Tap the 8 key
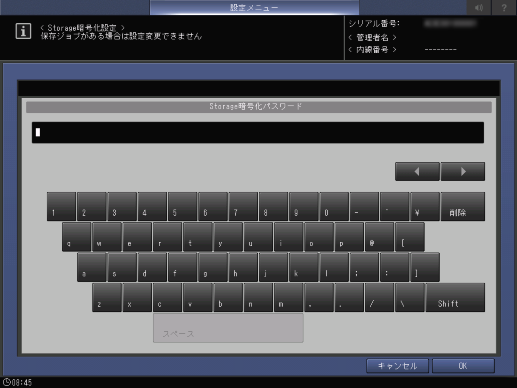517x388 pixels. [x=274, y=206]
